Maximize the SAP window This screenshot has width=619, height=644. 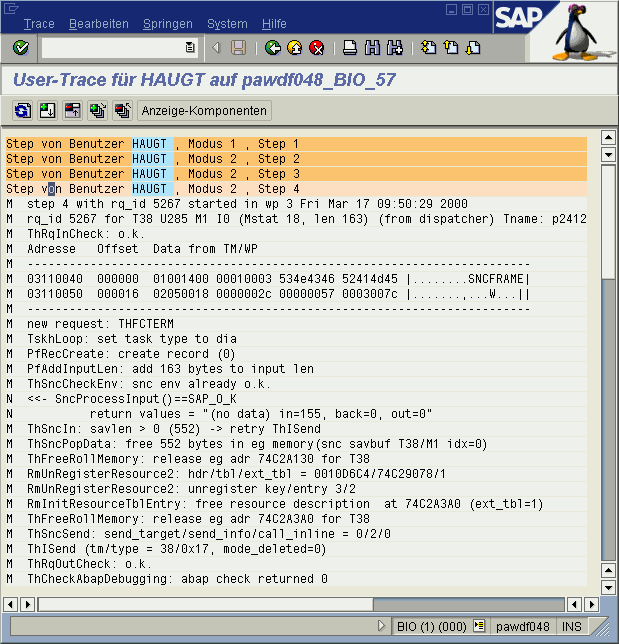467,9
